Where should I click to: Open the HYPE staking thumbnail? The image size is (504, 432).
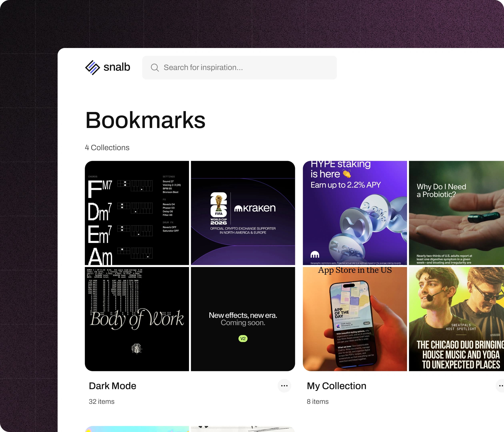(355, 213)
